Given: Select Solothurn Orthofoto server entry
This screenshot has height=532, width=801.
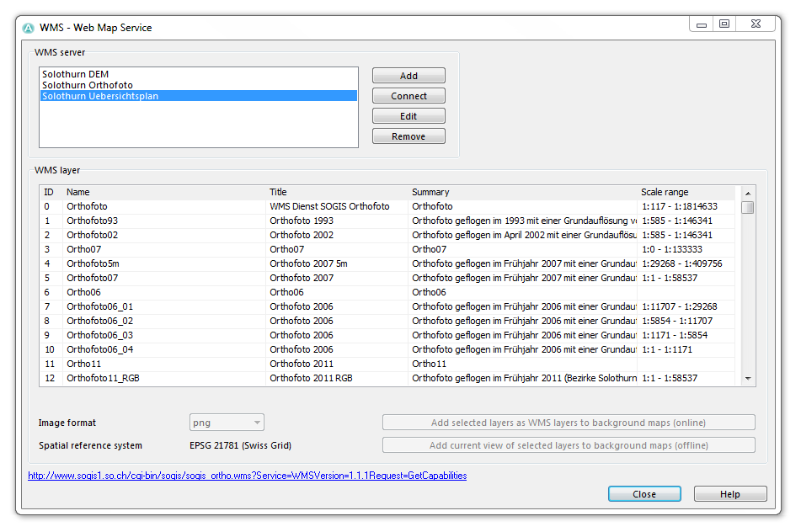Looking at the screenshot, I should [198, 85].
